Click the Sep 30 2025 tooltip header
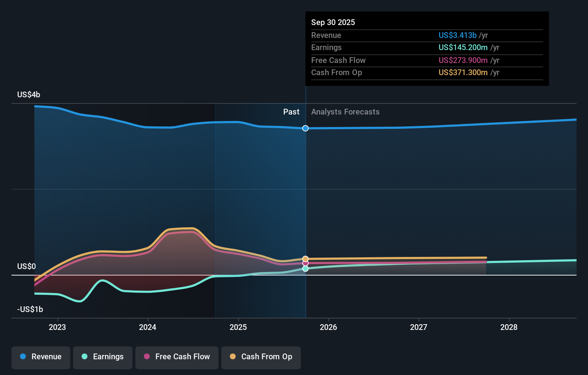Image resolution: width=588 pixels, height=375 pixels. coord(333,22)
